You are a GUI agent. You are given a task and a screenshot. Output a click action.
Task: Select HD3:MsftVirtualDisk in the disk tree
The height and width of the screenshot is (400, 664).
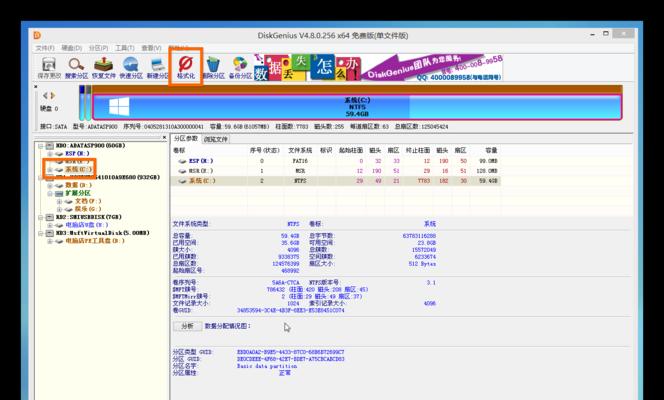pyautogui.click(x=102, y=233)
